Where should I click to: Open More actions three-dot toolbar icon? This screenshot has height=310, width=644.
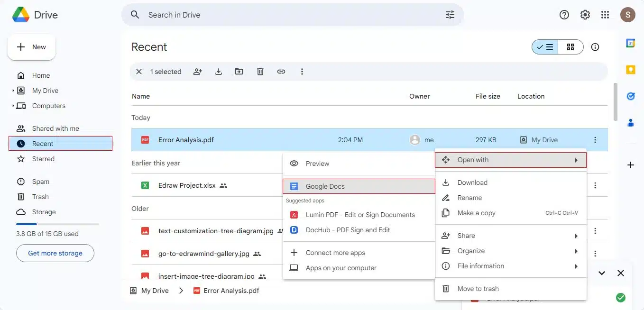click(x=302, y=72)
